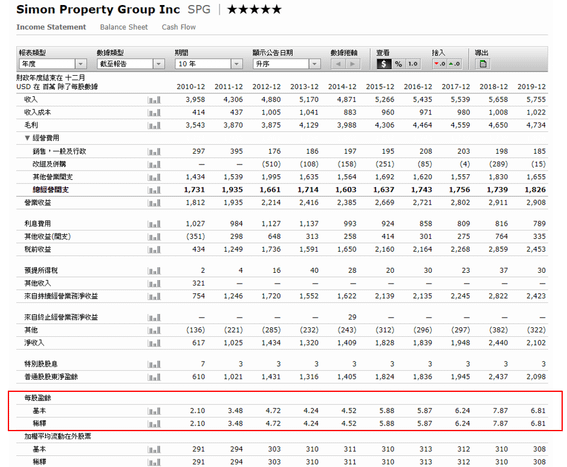Open chart icon for 其他收入 row
Image resolution: width=567 pixels, height=467 pixels.
click(x=154, y=284)
